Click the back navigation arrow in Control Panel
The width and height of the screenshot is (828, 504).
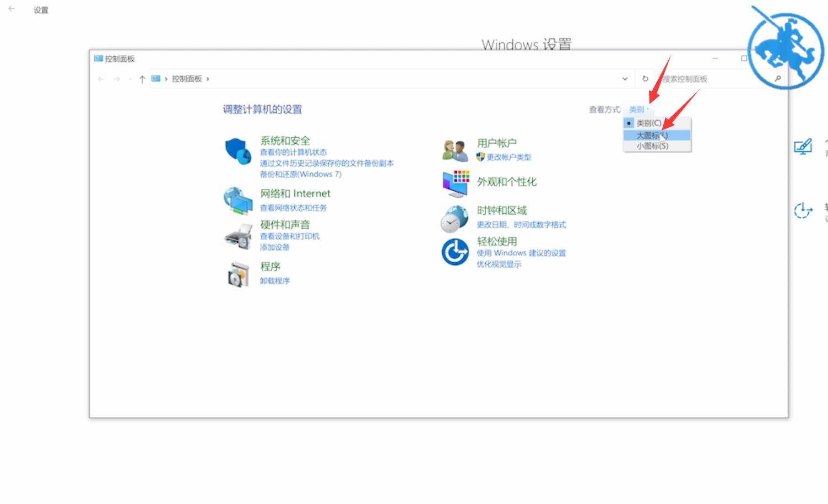(x=101, y=79)
